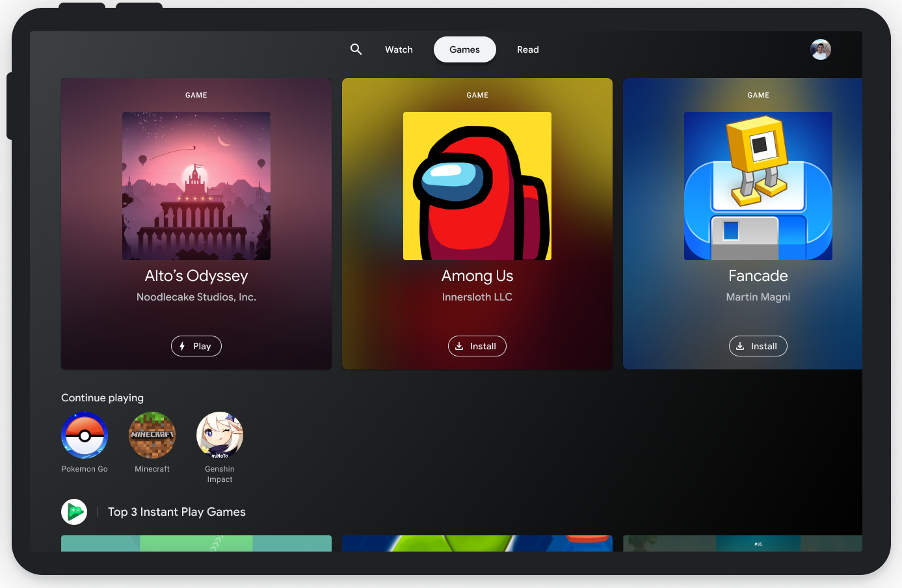
Task: Open Top 3 Instant Play Games heading
Action: coord(177,512)
